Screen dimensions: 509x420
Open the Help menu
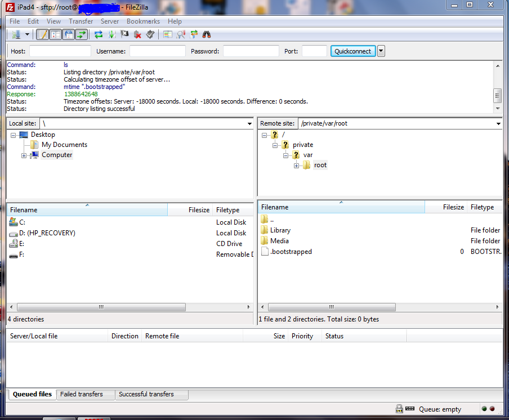pos(175,21)
